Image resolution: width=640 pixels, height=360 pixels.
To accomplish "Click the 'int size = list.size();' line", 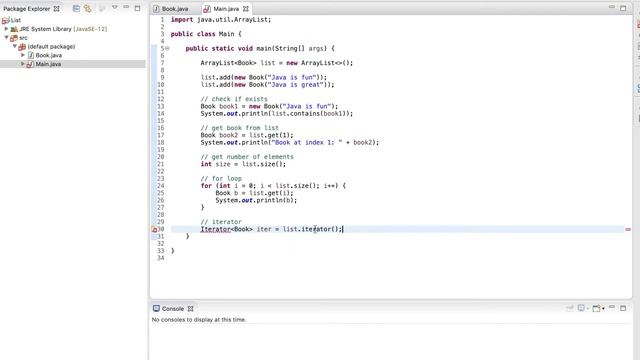I will (x=243, y=164).
